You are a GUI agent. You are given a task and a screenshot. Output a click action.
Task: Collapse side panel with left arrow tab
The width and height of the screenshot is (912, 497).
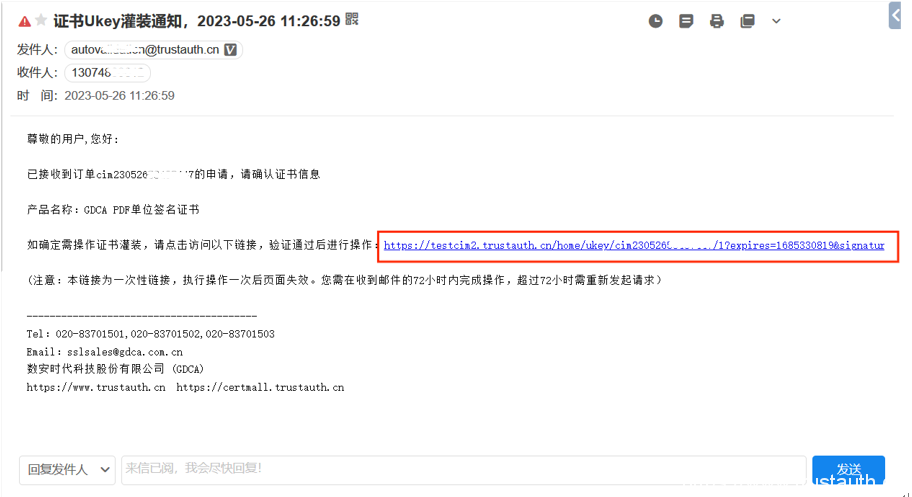click(895, 16)
